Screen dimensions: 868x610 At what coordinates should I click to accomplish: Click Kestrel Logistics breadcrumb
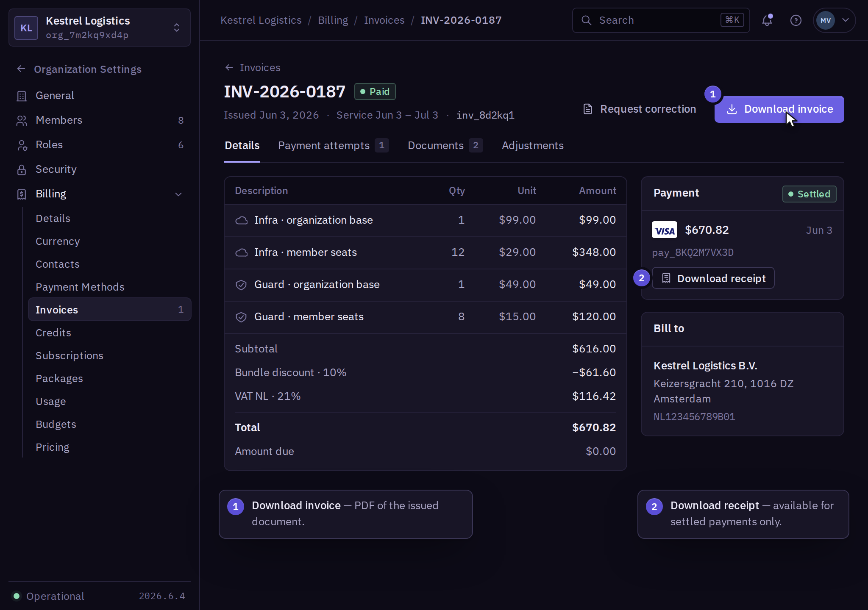point(261,20)
